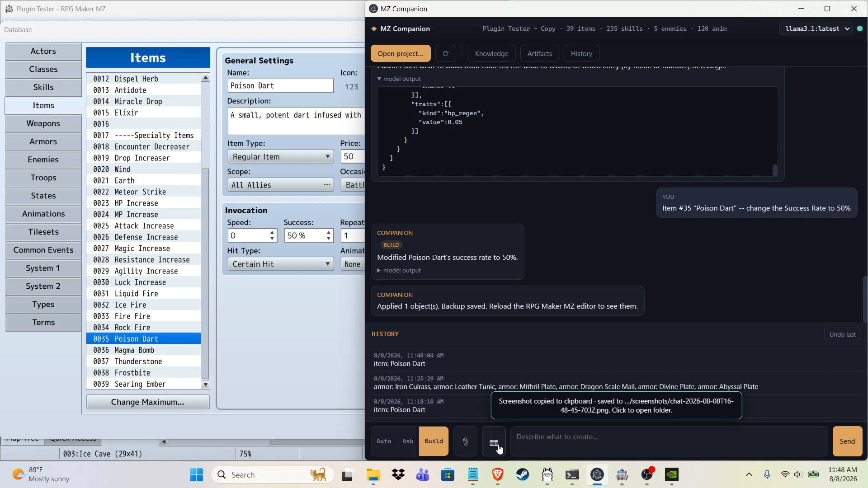868x488 pixels.
Task: Open Microsoft Store taskbar icon
Action: point(448,474)
